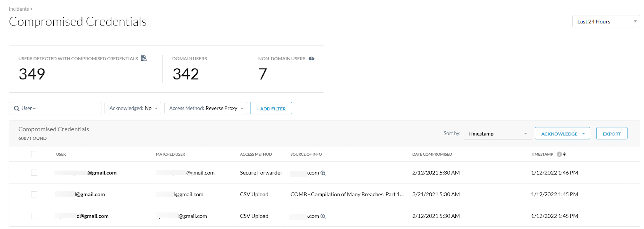
Task: Click the 6087 FOUND result count
Action: 32,138
